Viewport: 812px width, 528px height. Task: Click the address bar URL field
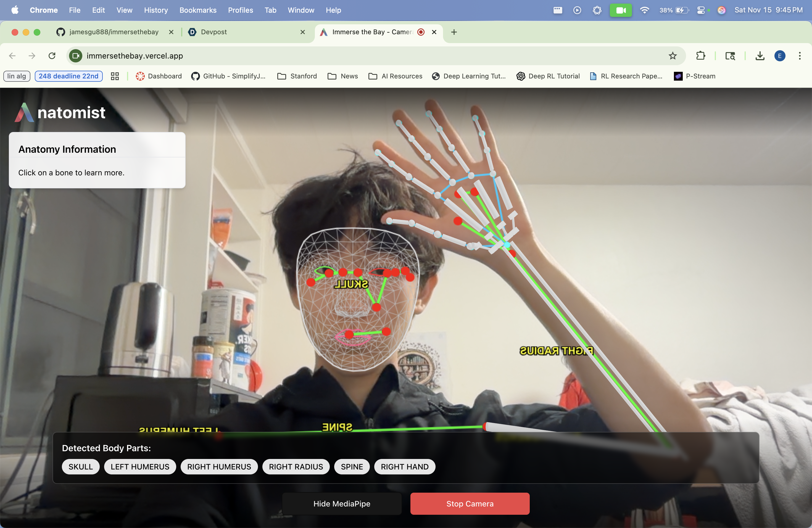[341, 56]
